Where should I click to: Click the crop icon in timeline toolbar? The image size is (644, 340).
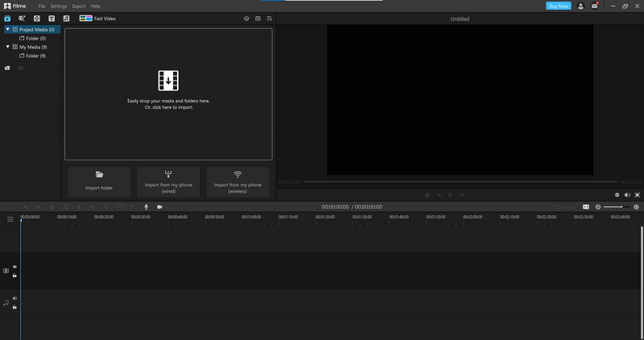[x=106, y=207]
